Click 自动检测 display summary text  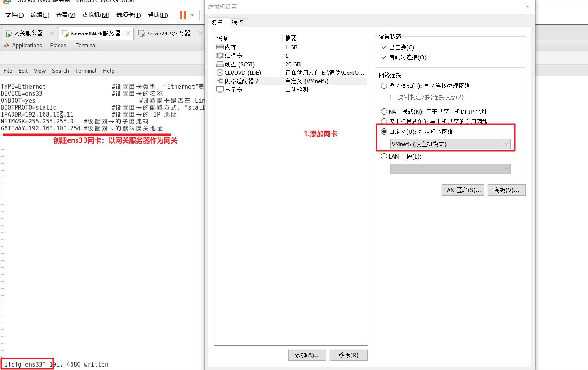coord(297,90)
